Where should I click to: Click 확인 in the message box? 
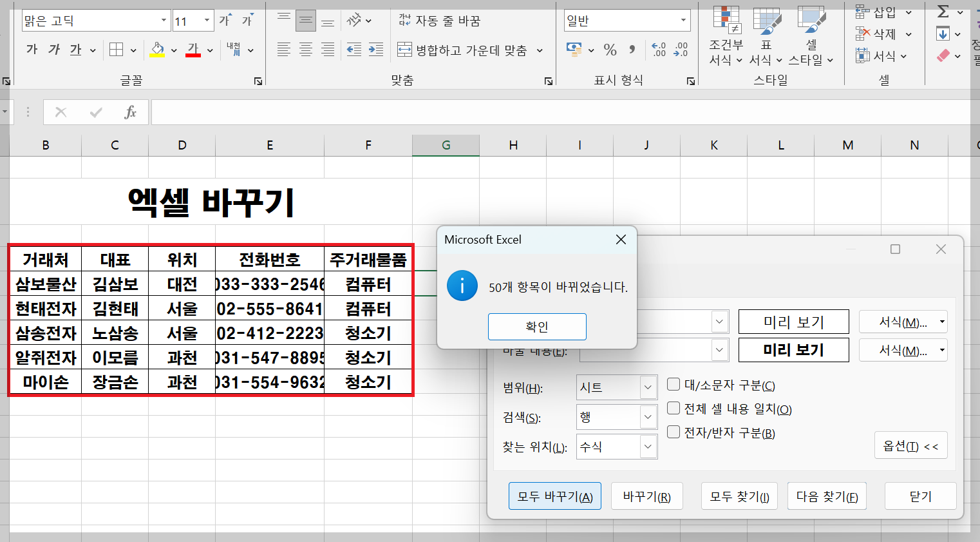click(537, 326)
